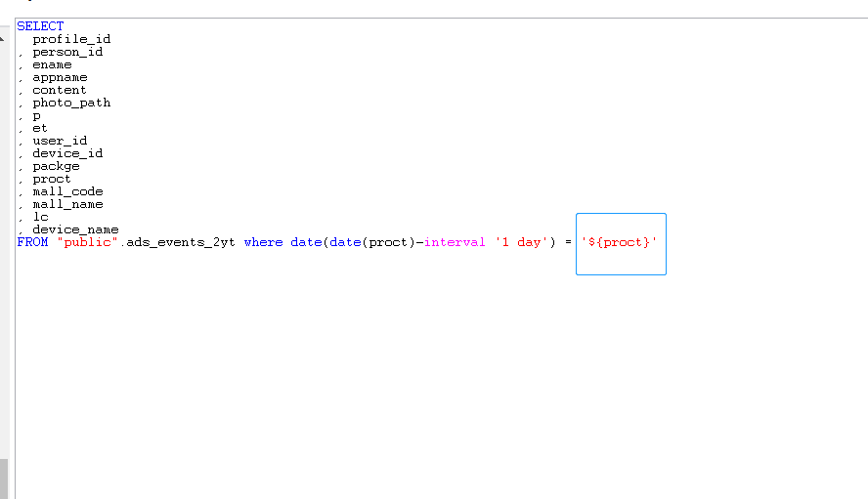Viewport: 868px width, 499px height.
Task: Click the content column line
Action: (60, 90)
